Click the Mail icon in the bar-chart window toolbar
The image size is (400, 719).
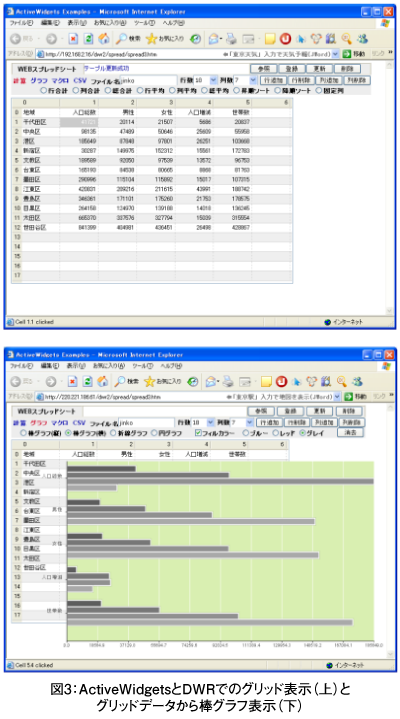click(212, 382)
